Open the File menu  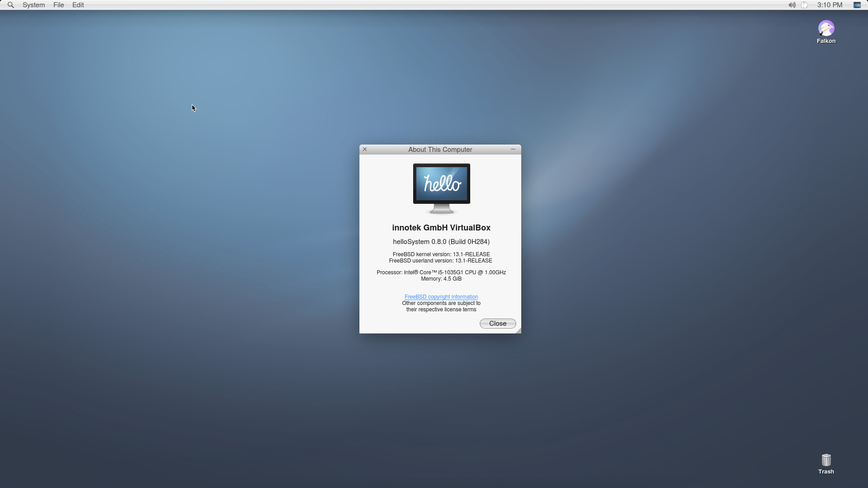58,5
